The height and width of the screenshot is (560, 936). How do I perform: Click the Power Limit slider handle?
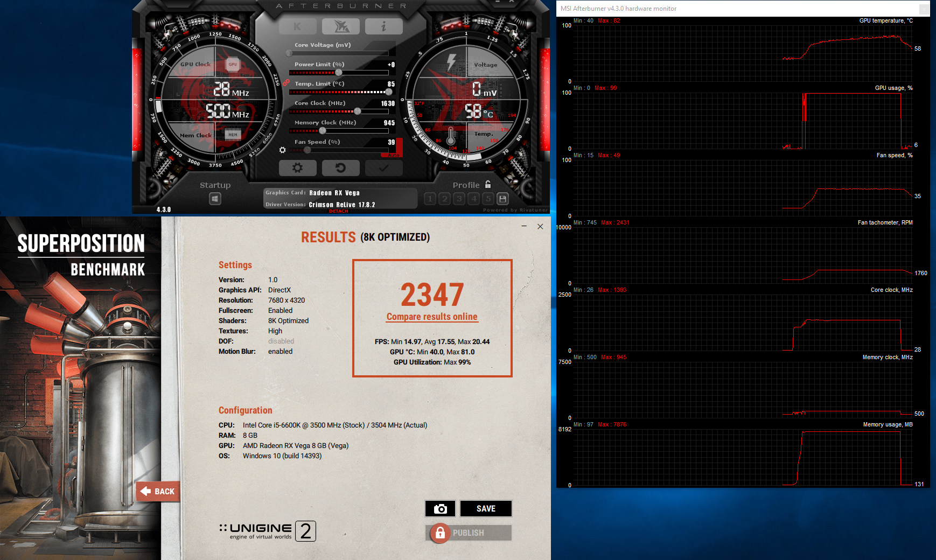click(x=339, y=72)
